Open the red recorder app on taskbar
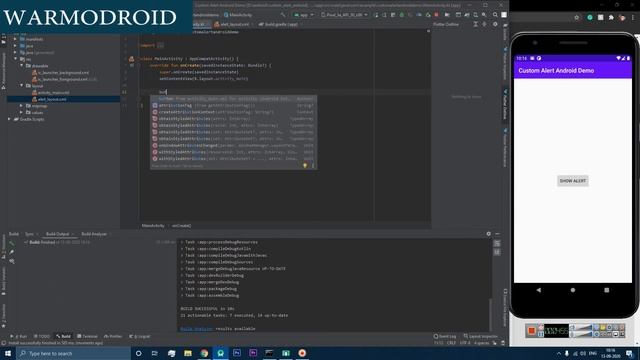 [302, 353]
